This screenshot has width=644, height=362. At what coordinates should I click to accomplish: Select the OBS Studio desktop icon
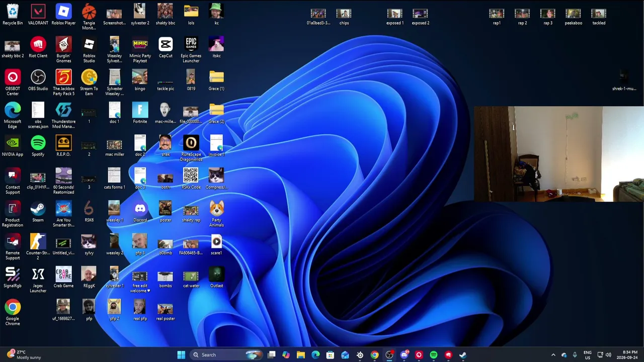coord(38,80)
